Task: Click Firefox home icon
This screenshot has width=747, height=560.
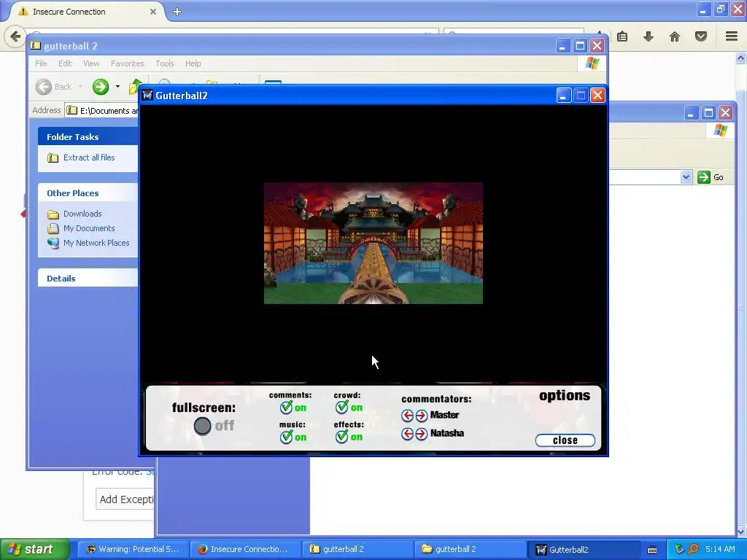Action: pos(675,36)
